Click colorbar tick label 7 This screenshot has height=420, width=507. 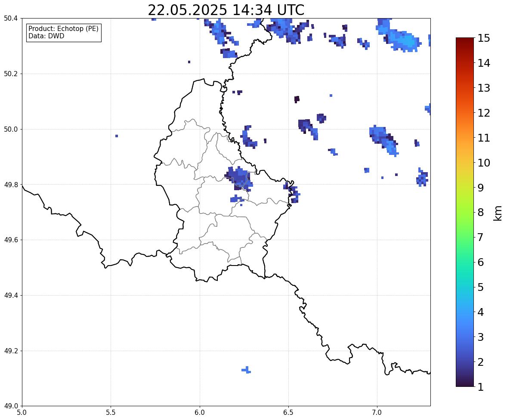tap(481, 237)
